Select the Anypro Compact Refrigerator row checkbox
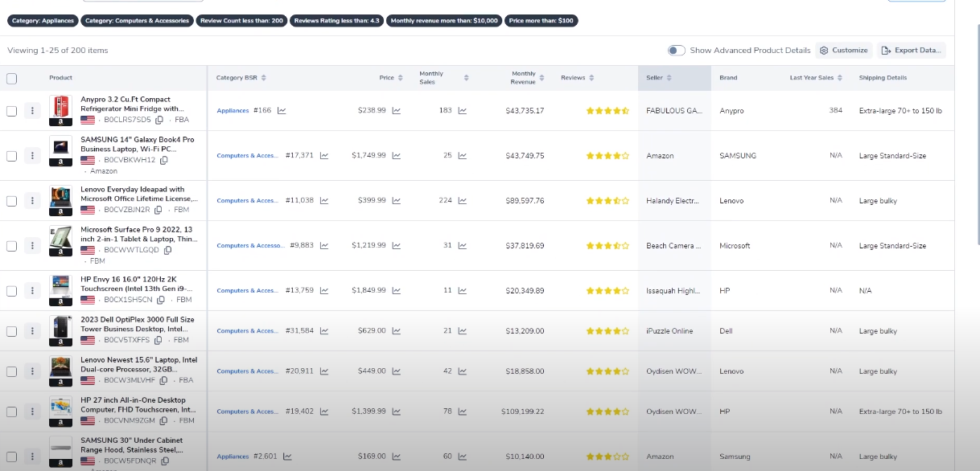980x471 pixels. [11, 111]
